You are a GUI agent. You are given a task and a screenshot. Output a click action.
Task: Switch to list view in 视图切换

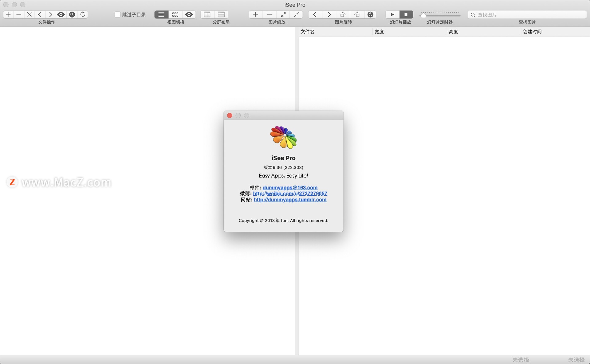(x=161, y=14)
